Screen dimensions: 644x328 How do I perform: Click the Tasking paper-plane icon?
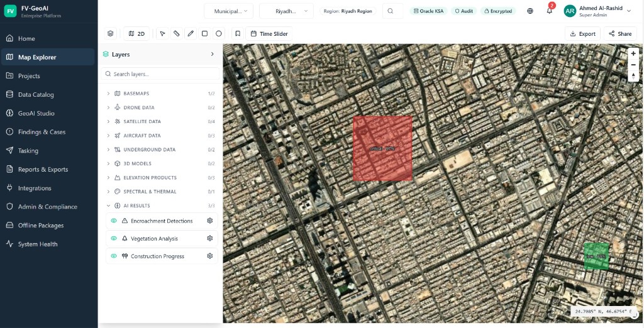[x=10, y=150]
